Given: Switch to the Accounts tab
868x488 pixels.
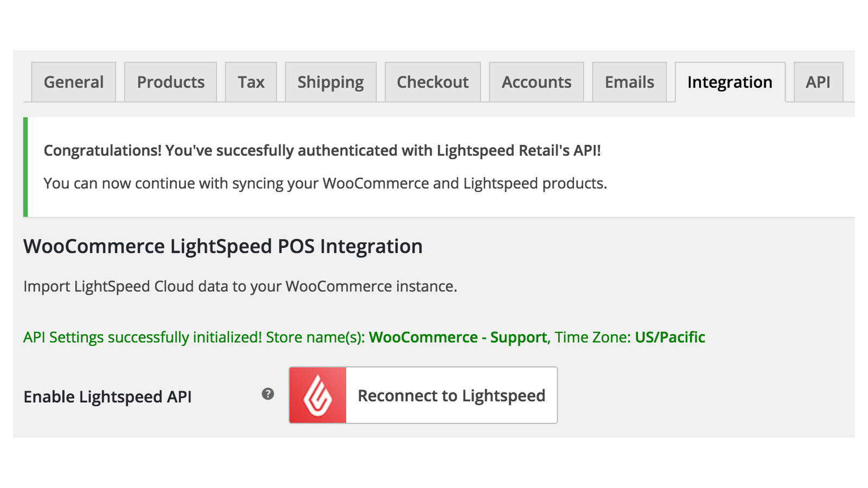Looking at the screenshot, I should (537, 82).
